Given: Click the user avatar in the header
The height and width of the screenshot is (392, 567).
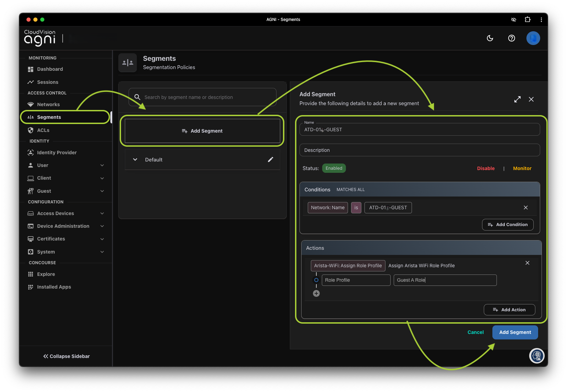Looking at the screenshot, I should (x=533, y=38).
